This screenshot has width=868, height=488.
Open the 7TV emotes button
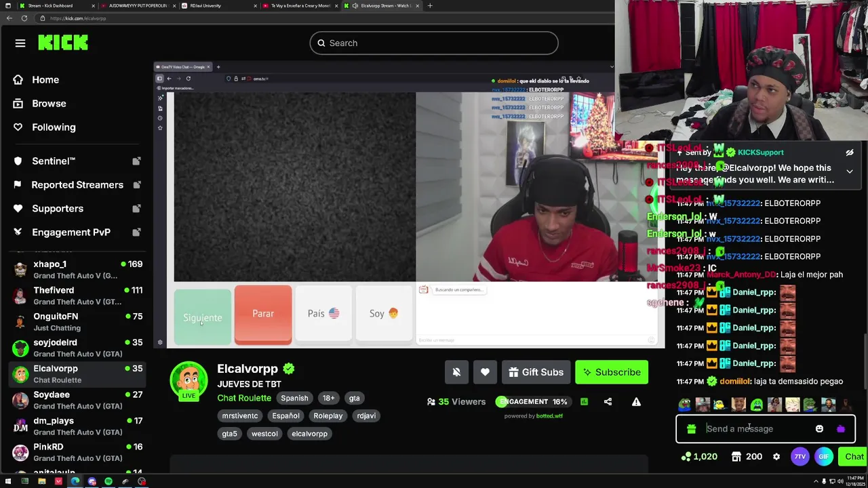(800, 457)
